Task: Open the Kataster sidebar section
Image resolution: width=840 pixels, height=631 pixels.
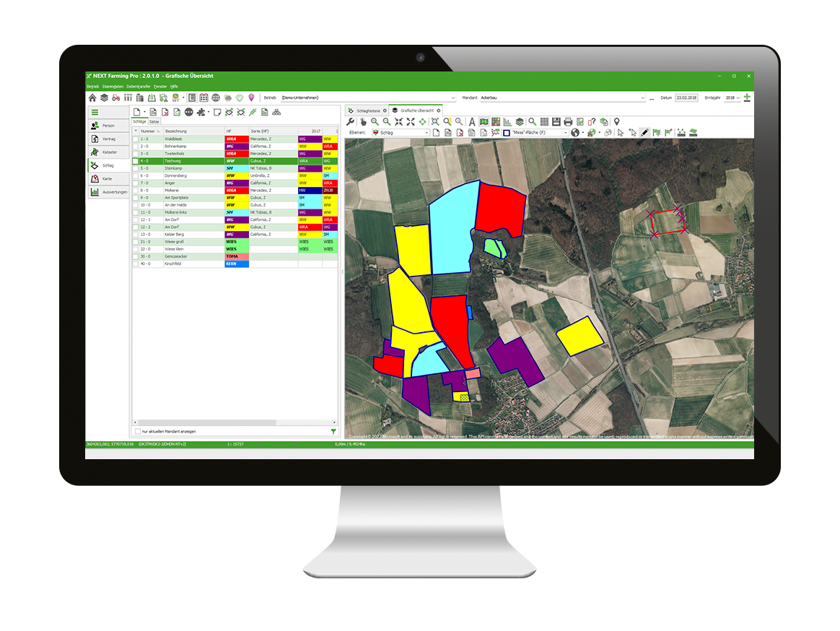Action: tap(108, 152)
